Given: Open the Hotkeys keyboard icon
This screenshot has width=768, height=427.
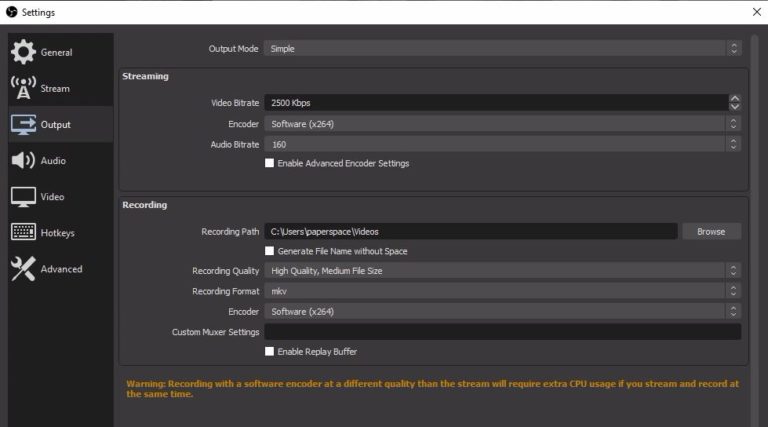Looking at the screenshot, I should point(23,233).
